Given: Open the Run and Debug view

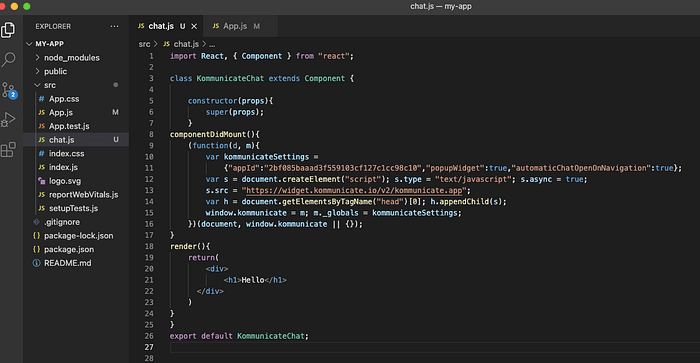Looking at the screenshot, I should tap(8, 120).
